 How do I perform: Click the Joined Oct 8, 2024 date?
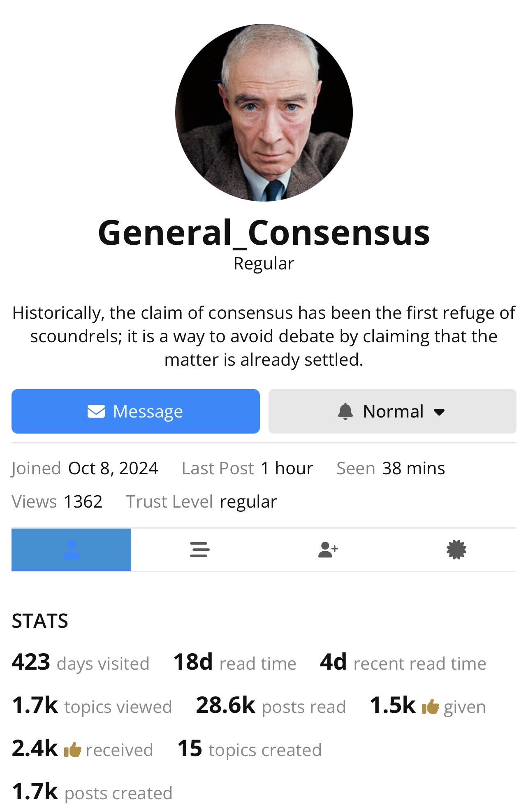click(x=113, y=468)
